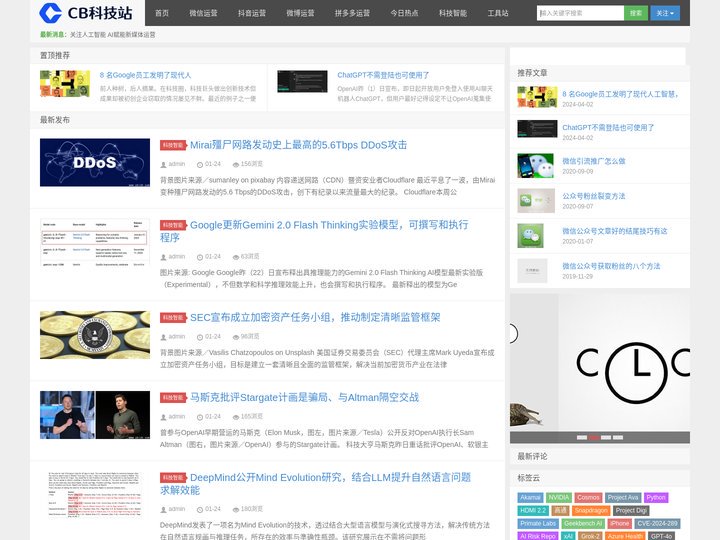Viewport: 720px width, 540px height.
Task: Click the 科技智能 tag on Stargate article
Action: [173, 398]
